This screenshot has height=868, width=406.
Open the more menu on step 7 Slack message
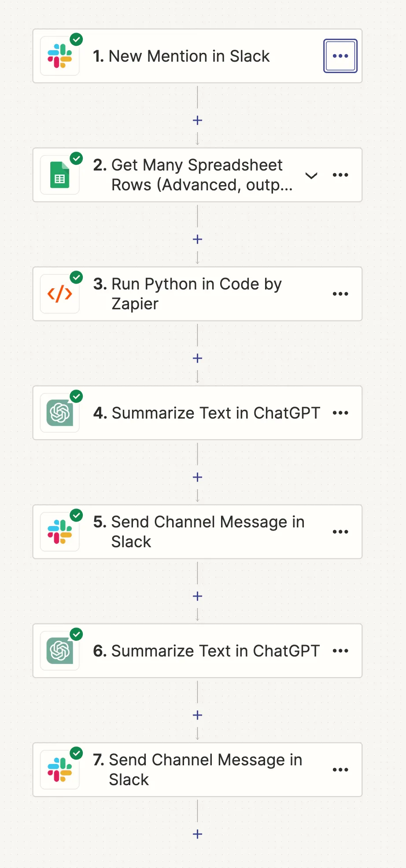340,770
